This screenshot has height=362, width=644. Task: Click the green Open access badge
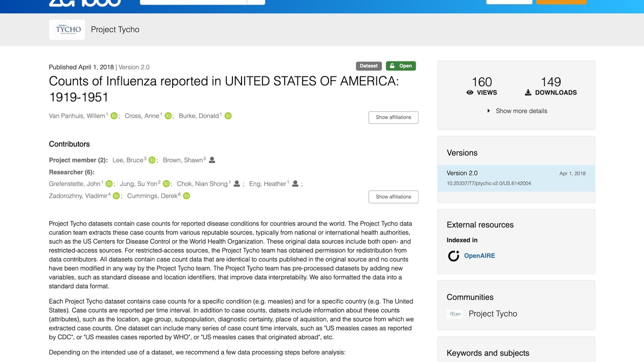pyautogui.click(x=401, y=66)
